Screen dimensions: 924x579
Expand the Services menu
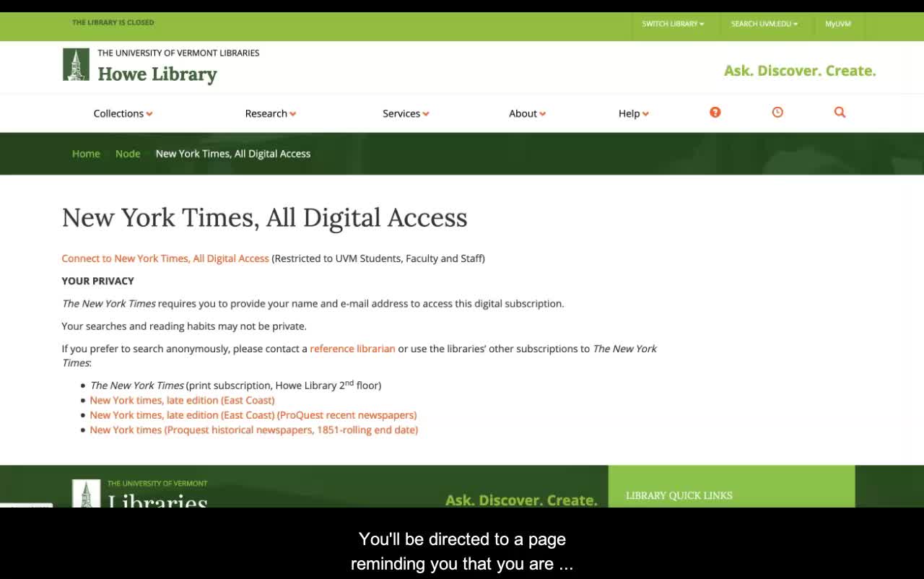coord(406,113)
